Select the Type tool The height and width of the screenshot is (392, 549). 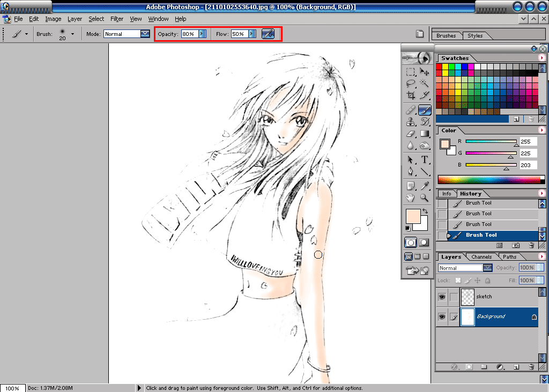(425, 160)
